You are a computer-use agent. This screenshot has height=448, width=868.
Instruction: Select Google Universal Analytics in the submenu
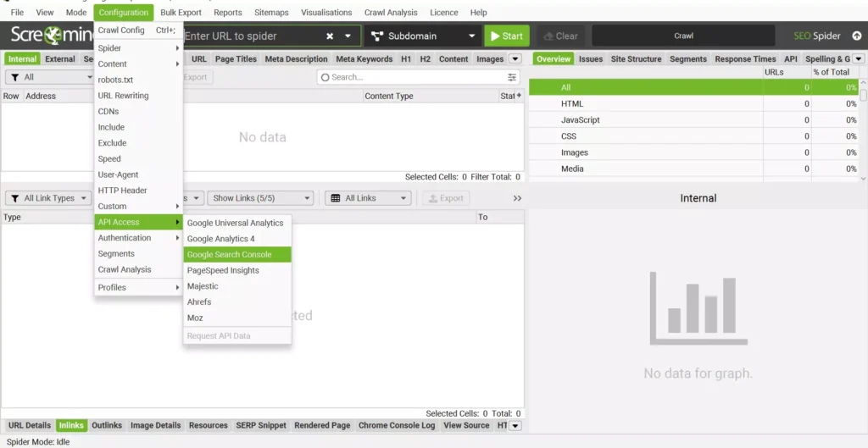237,223
